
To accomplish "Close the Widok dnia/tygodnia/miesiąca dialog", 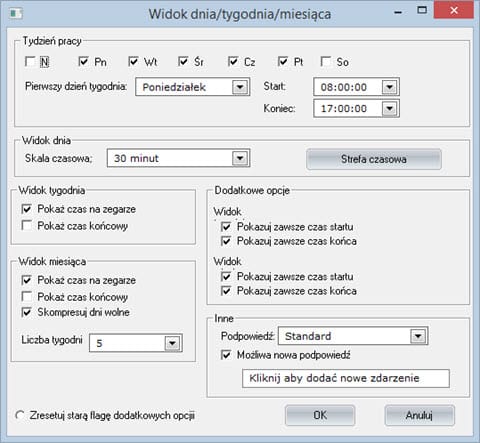I will [x=454, y=10].
